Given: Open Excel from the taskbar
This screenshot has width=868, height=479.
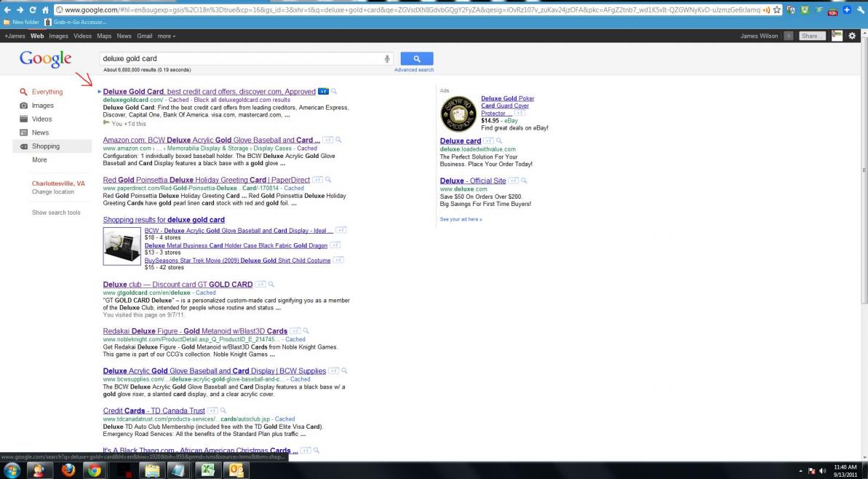Looking at the screenshot, I should (208, 471).
